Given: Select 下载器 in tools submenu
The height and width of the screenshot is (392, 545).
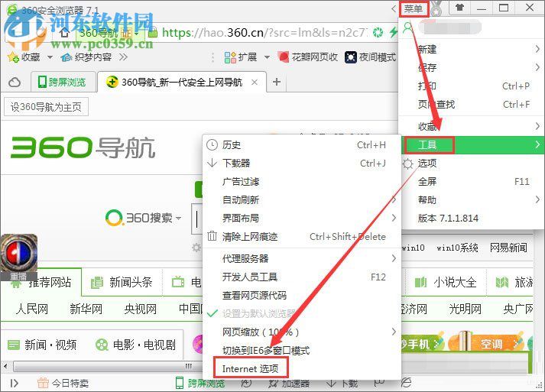Looking at the screenshot, I should (x=300, y=163).
